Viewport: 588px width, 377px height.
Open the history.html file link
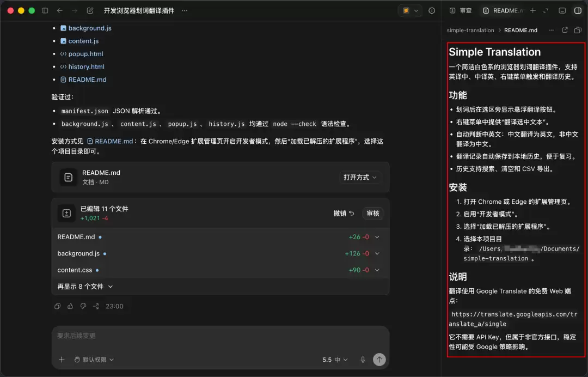click(86, 66)
